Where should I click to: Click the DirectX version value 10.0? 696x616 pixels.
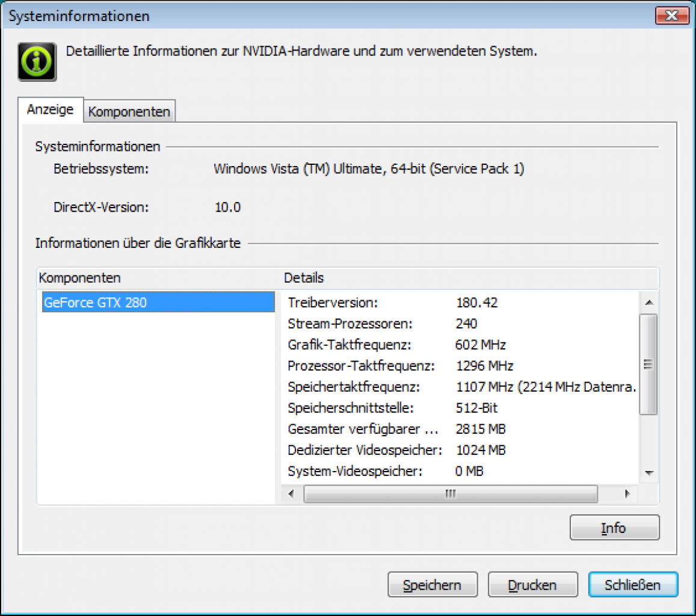[228, 208]
